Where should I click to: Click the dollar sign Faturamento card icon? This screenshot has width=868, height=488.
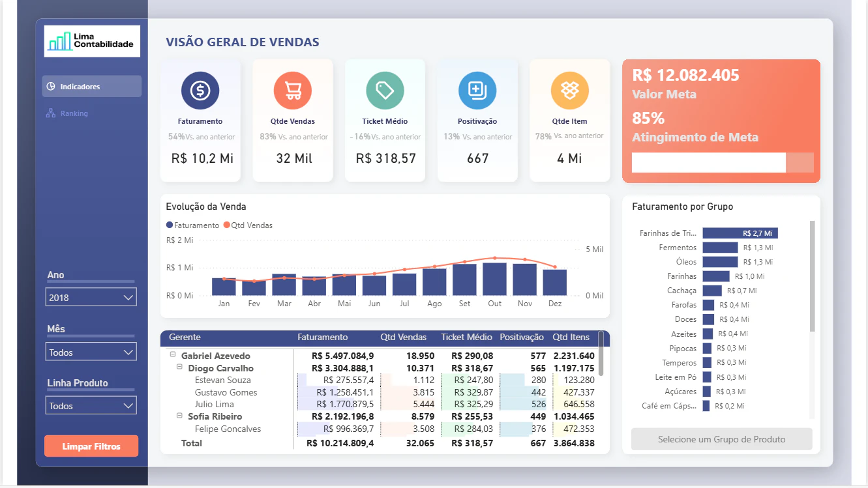pyautogui.click(x=200, y=91)
